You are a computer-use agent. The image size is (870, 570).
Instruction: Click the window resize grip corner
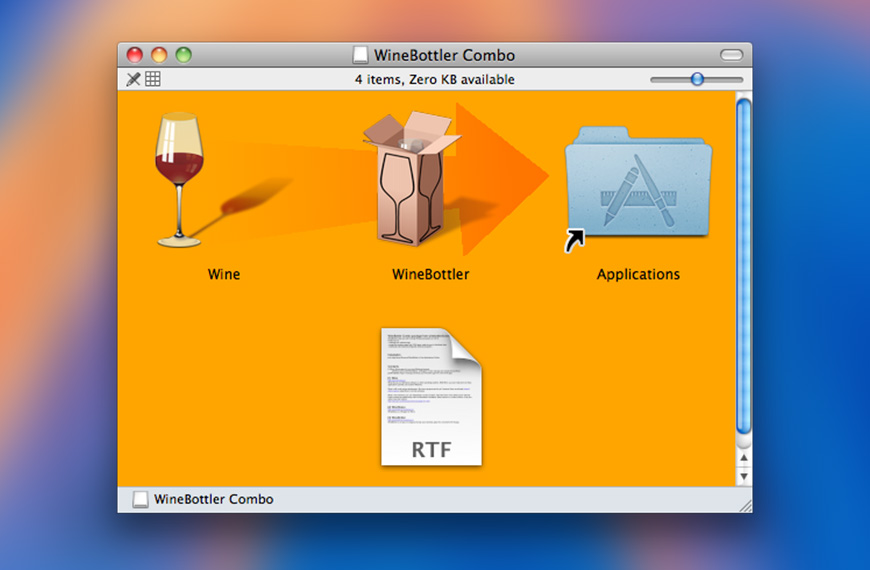[x=745, y=505]
